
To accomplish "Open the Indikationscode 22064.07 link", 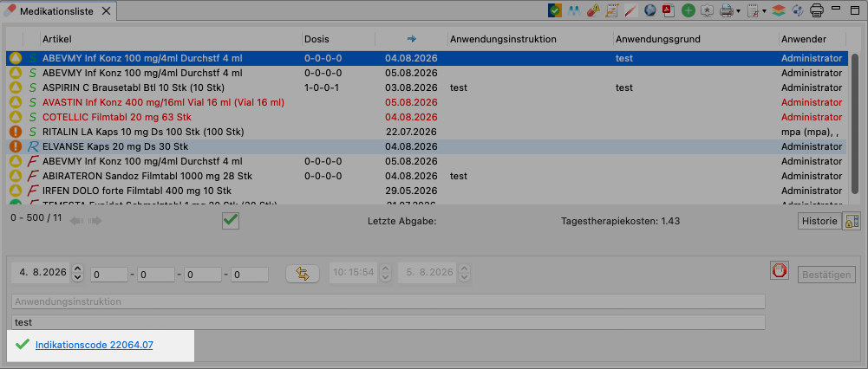I will pyautogui.click(x=95, y=345).
